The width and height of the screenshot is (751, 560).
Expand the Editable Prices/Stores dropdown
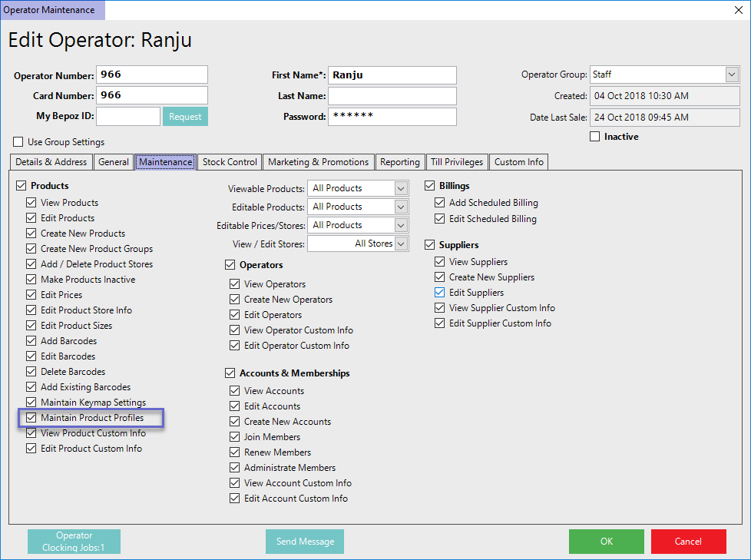click(401, 225)
